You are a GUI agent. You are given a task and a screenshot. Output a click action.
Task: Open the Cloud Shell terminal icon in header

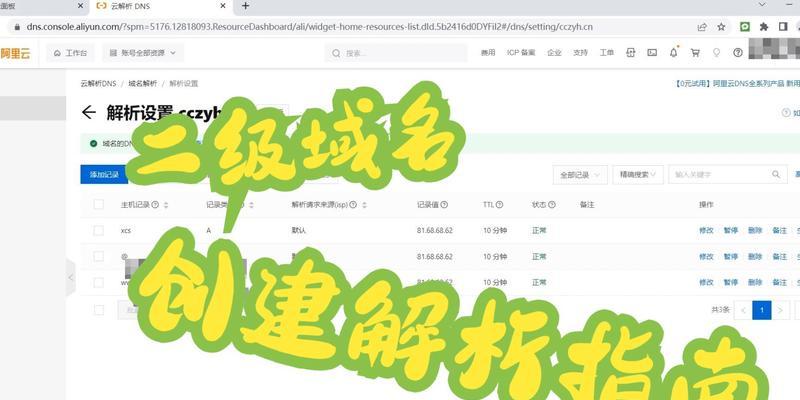652,53
